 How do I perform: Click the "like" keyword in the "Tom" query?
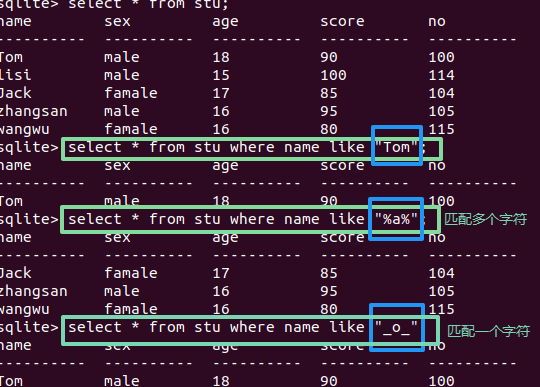tap(347, 147)
